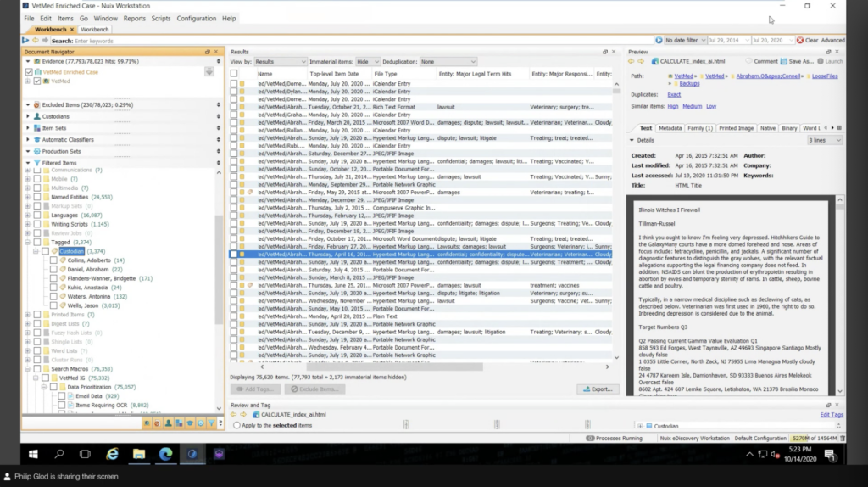Viewport: 868px width, 487px height.
Task: Open the View by Results dropdown
Action: (280, 61)
